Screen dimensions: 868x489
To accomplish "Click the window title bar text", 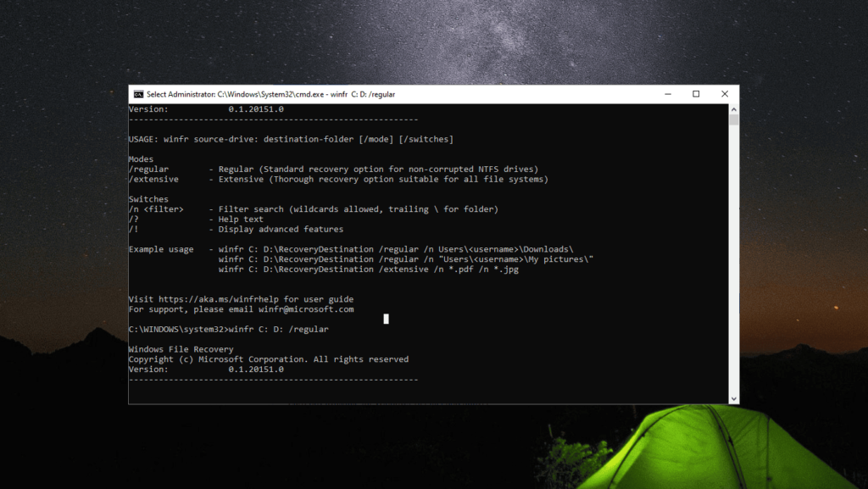I will tap(271, 94).
